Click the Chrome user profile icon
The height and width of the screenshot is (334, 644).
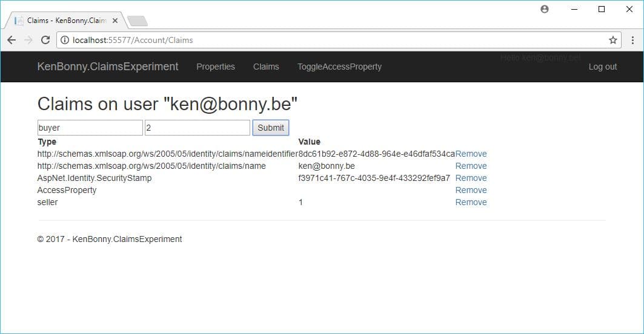coord(544,9)
